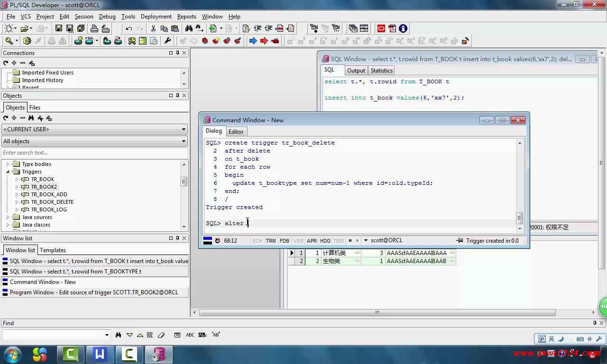Image resolution: width=607 pixels, height=364 pixels.
Task: Toggle the Objects panel pin
Action: [178, 96]
